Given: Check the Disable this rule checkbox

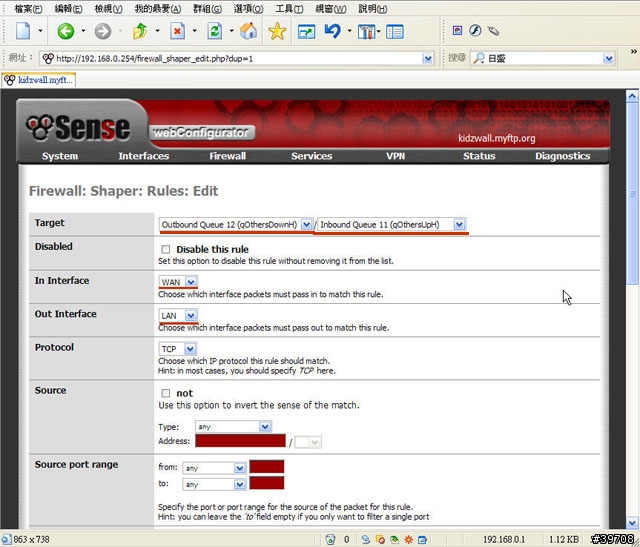Looking at the screenshot, I should [x=165, y=249].
